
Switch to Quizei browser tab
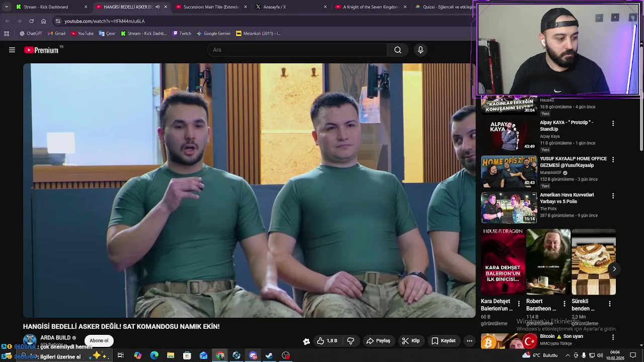(x=445, y=7)
